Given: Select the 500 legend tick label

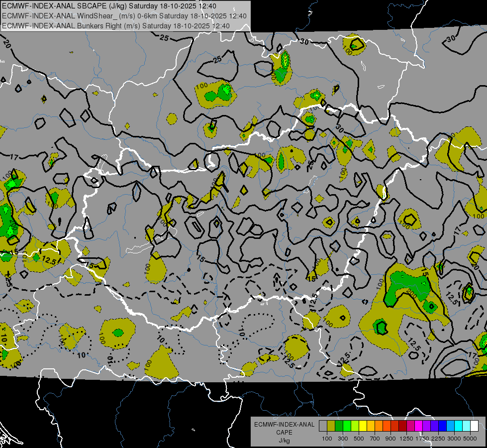Looking at the screenshot, I should [x=359, y=439].
